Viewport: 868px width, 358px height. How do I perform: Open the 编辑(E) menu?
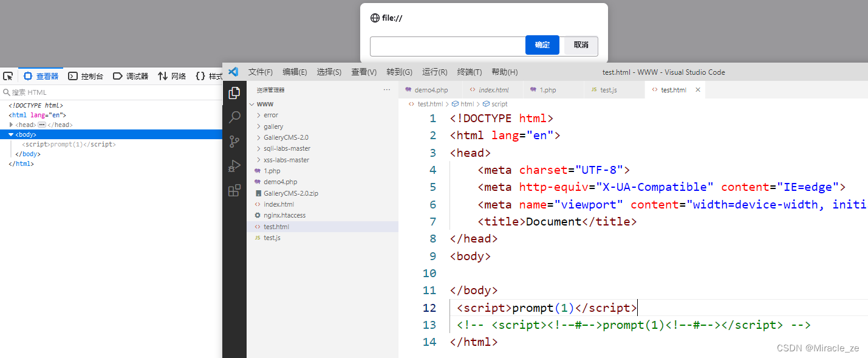click(x=295, y=72)
